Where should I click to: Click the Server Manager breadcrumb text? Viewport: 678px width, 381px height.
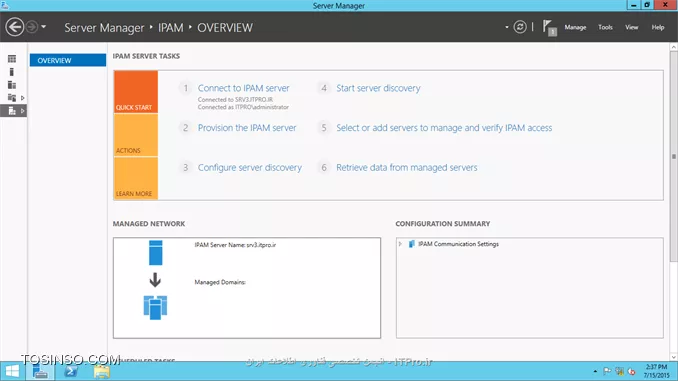[x=104, y=28]
